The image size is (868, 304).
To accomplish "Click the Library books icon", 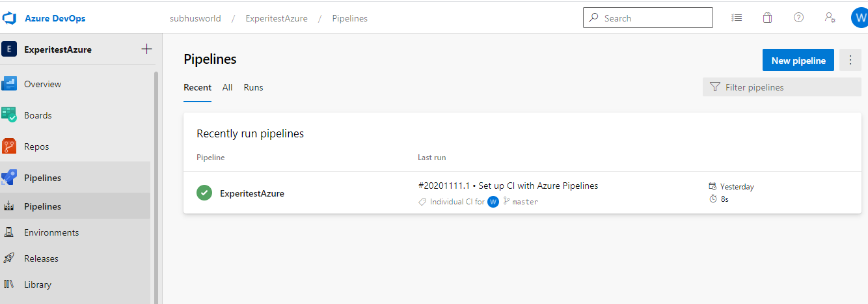I will [x=9, y=284].
